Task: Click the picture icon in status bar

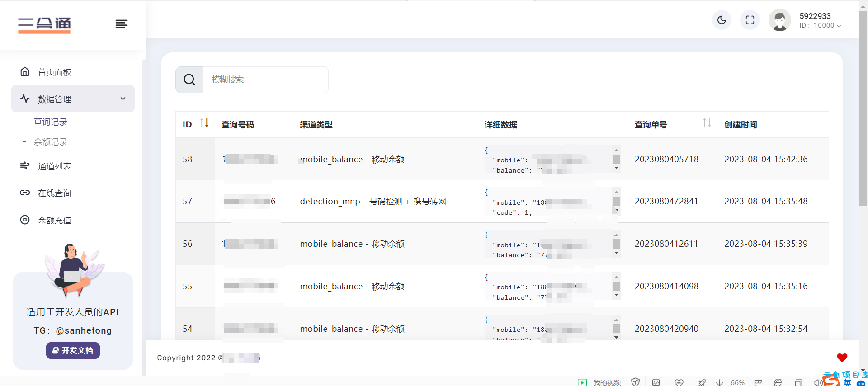Action: pyautogui.click(x=656, y=382)
